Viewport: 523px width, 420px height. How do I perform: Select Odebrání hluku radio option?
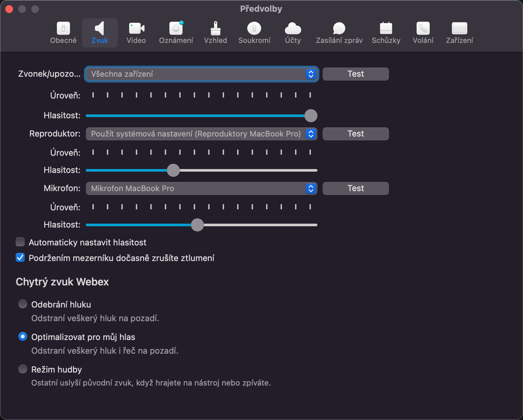coord(23,304)
